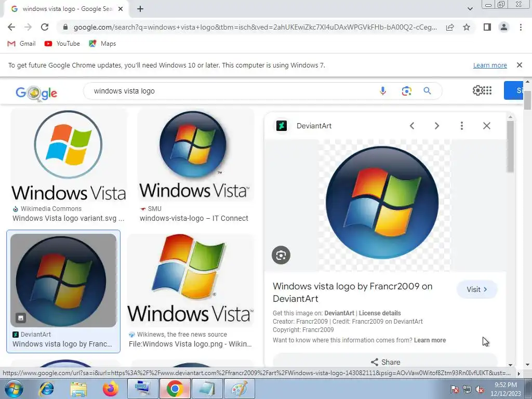Open License details link

pyautogui.click(x=380, y=313)
